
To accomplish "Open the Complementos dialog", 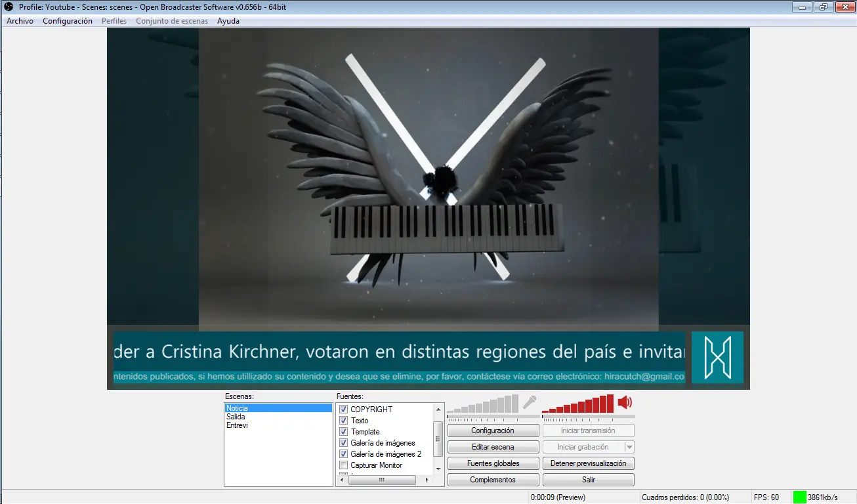I will [493, 480].
